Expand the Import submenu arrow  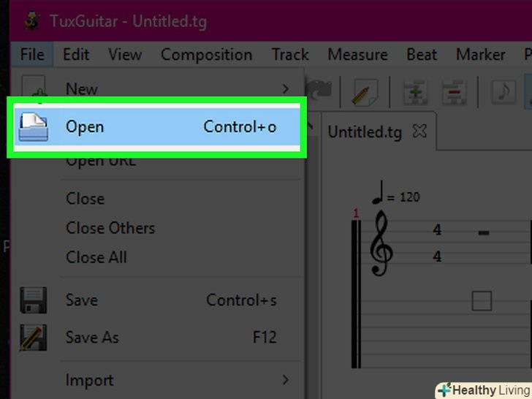click(286, 380)
